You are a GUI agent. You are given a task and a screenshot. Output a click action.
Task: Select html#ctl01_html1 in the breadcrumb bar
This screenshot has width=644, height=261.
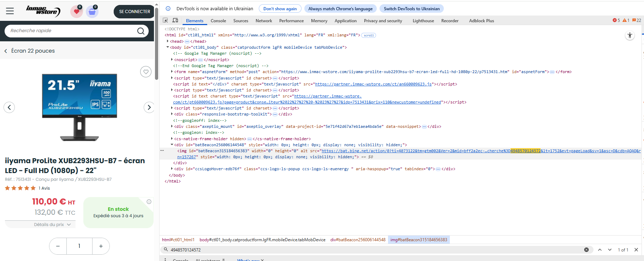(178, 240)
